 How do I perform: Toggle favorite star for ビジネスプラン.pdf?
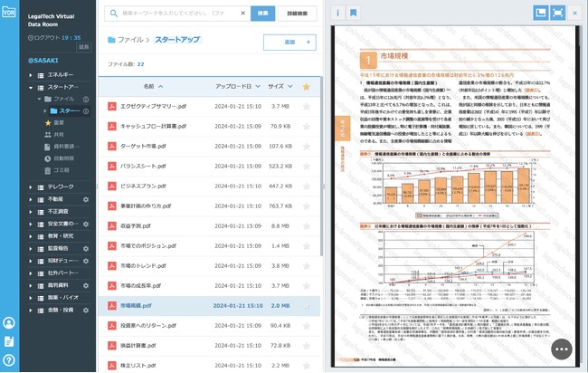point(306,186)
